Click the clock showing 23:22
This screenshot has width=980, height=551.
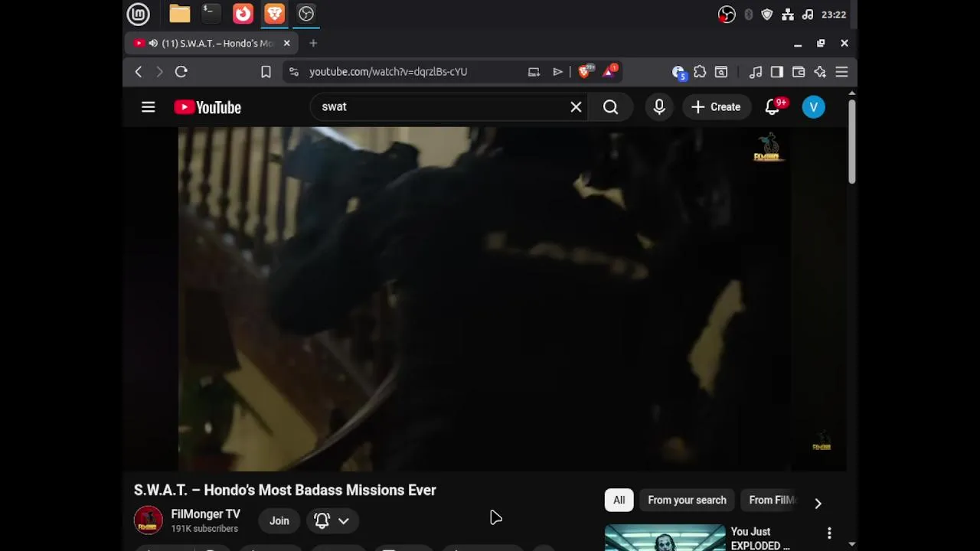[x=834, y=15]
